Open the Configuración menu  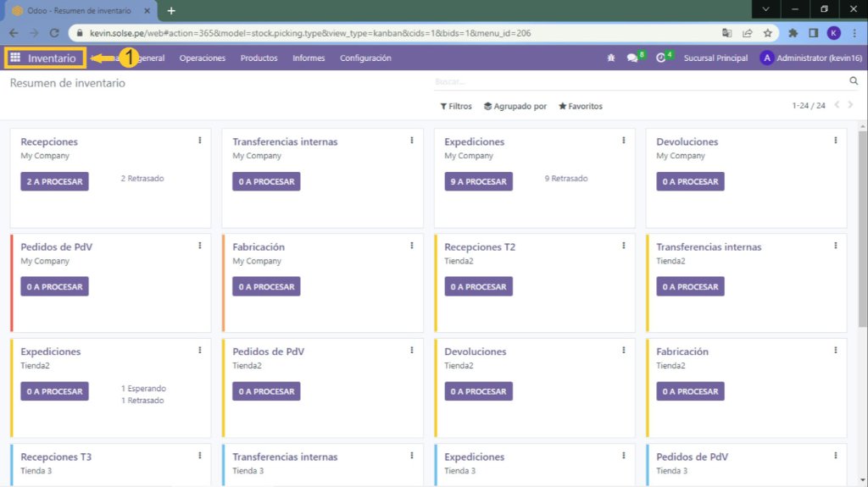coord(365,58)
